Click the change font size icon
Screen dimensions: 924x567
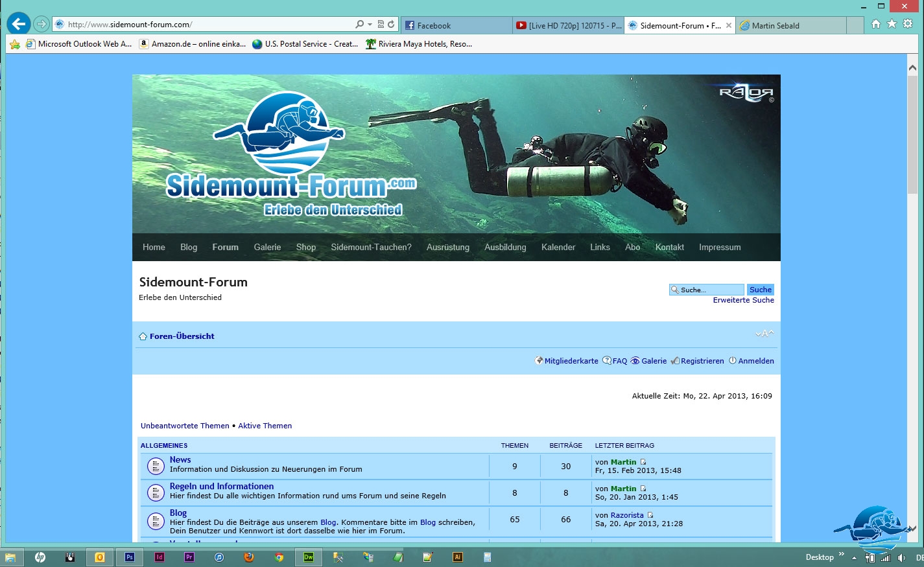(x=764, y=334)
